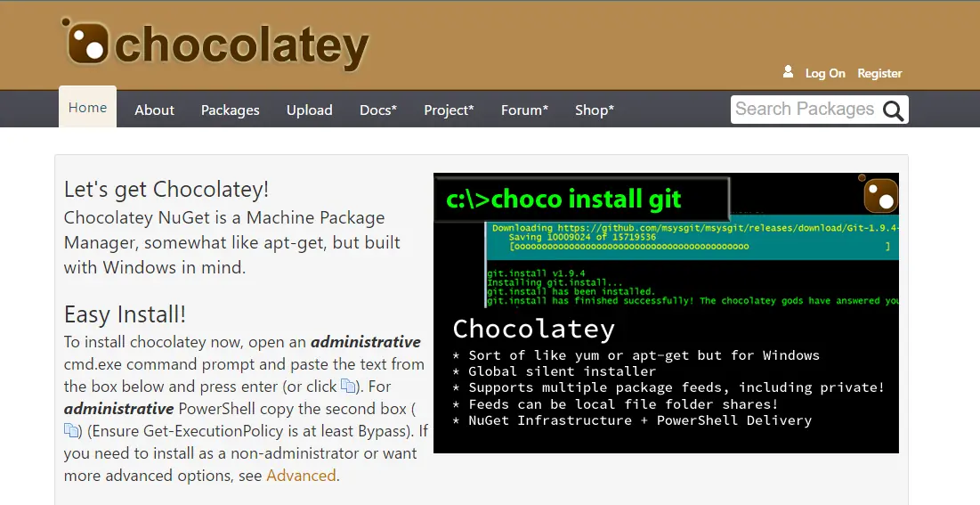Image resolution: width=980 pixels, height=505 pixels.
Task: Open the Forum* menu item
Action: pos(524,110)
